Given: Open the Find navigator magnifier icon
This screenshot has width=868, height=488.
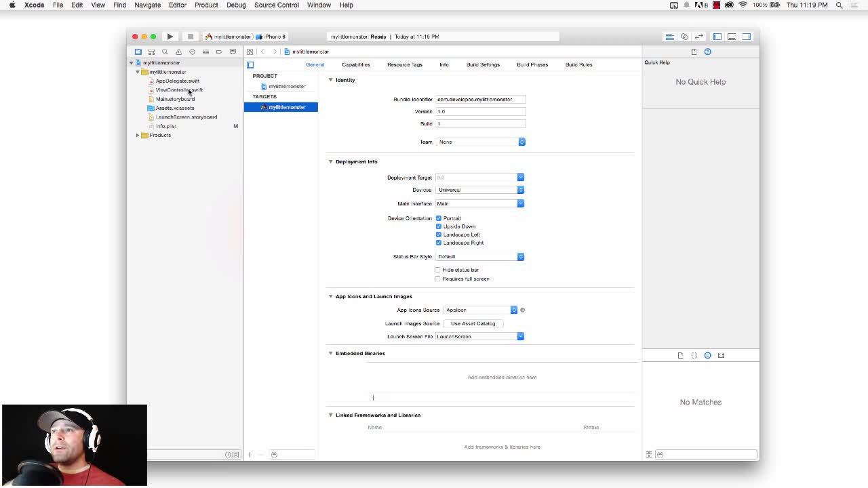Looking at the screenshot, I should click(x=165, y=52).
